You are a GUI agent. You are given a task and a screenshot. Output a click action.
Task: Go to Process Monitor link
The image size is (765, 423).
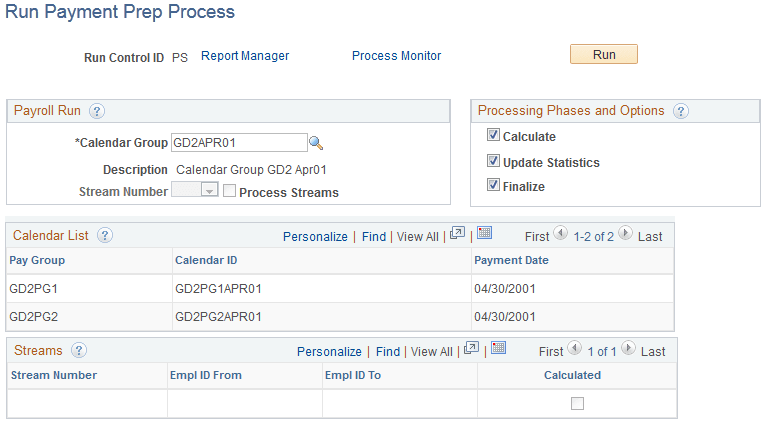(396, 56)
